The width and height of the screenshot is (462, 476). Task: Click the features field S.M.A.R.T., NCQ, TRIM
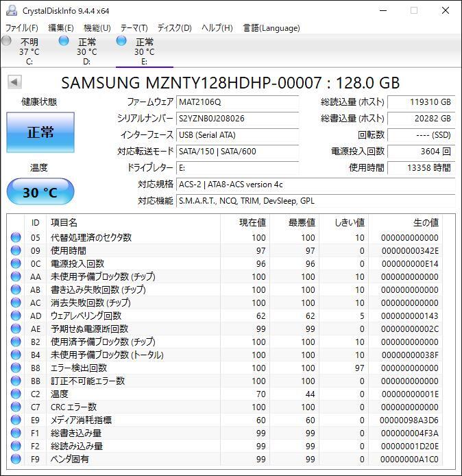pyautogui.click(x=316, y=201)
